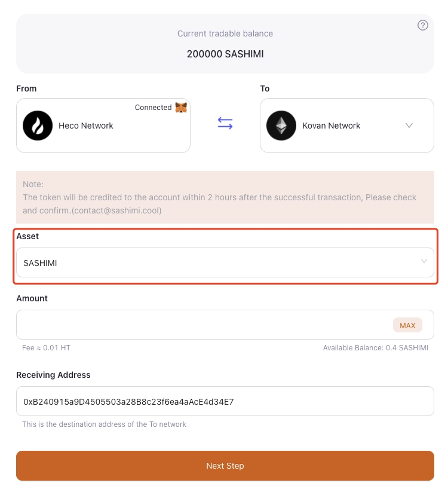Click the Kovan Network Ethereum logo

(281, 126)
